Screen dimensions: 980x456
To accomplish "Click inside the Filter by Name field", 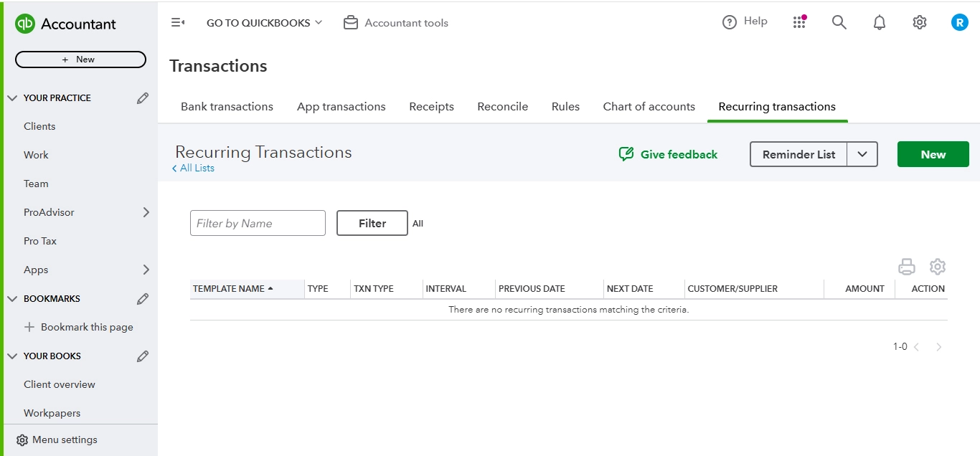I will (257, 223).
